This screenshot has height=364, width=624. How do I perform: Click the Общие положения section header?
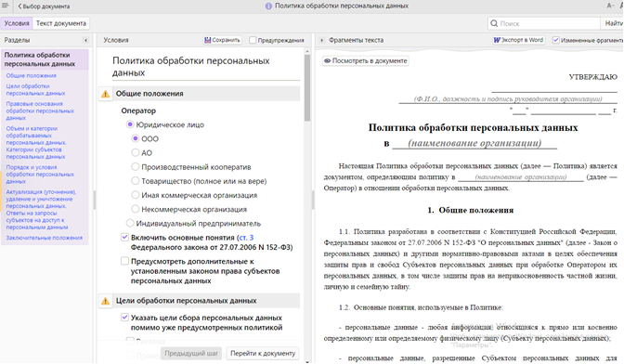click(207, 94)
